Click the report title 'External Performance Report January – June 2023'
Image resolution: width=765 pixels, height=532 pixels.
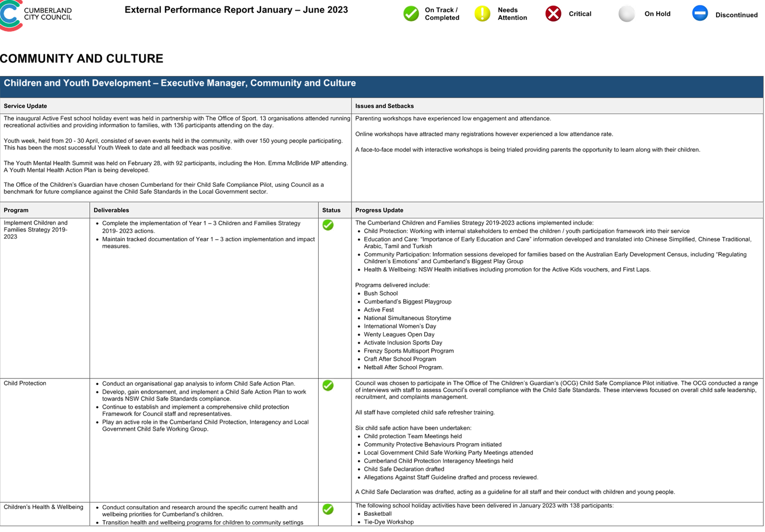[x=236, y=10]
